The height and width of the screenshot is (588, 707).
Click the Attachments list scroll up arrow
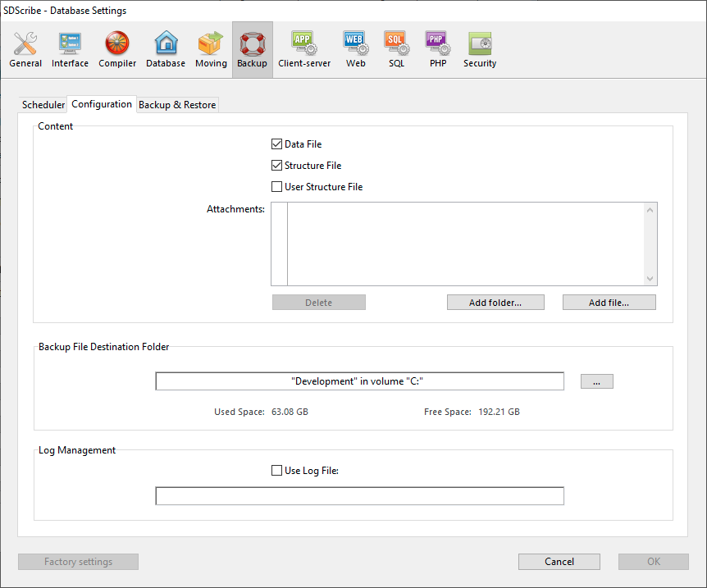coord(650,210)
